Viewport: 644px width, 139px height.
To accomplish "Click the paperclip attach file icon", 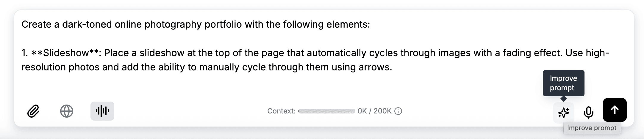I will tap(33, 111).
